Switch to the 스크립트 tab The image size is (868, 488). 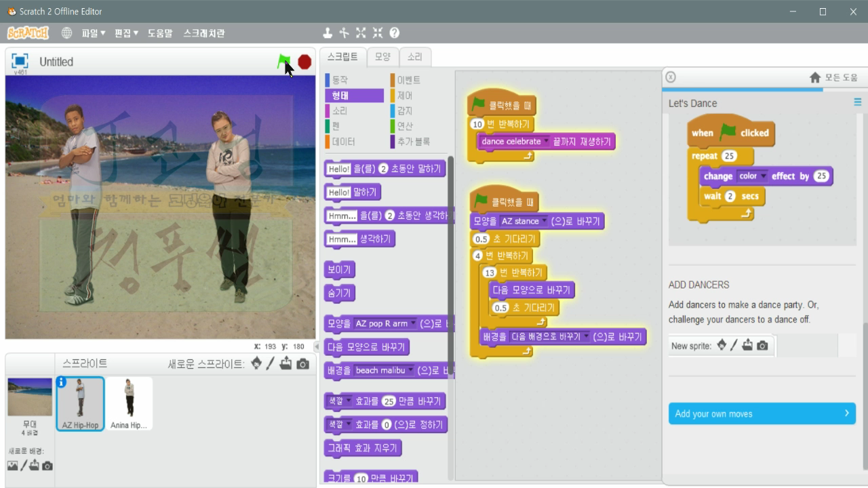tap(342, 57)
